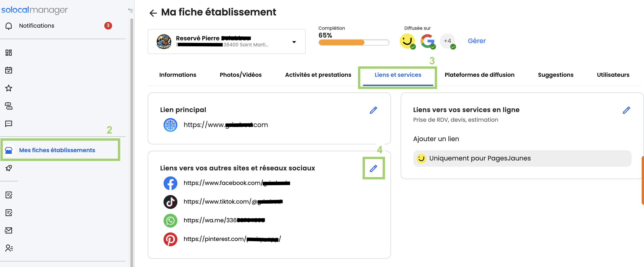Click the rocket icon in sidebar

coord(9,168)
